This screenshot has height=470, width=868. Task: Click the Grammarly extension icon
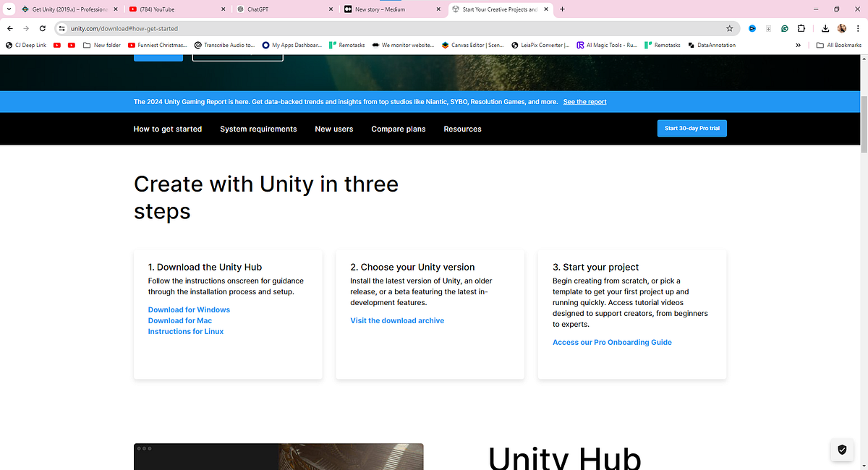tap(784, 28)
